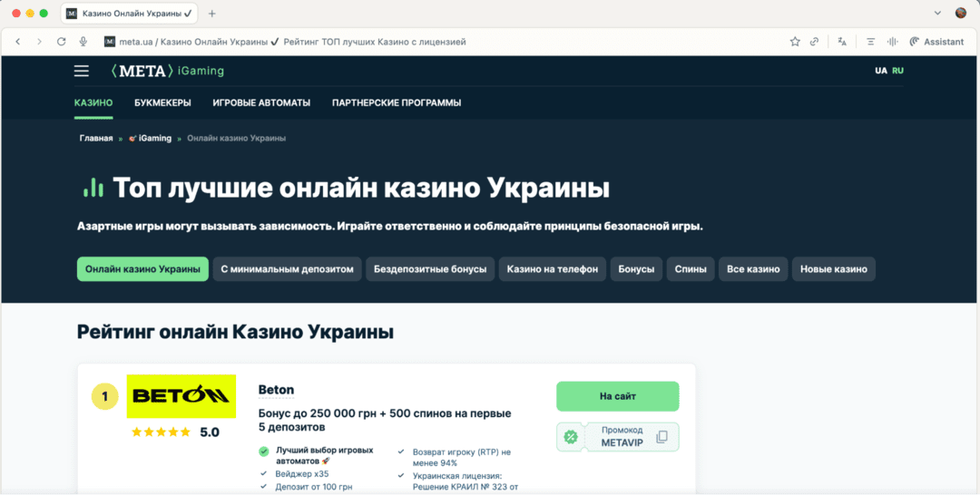
Task: Open the ПАРТНЕРСКИЕ ПРОГРАММЫ tab
Action: (397, 103)
